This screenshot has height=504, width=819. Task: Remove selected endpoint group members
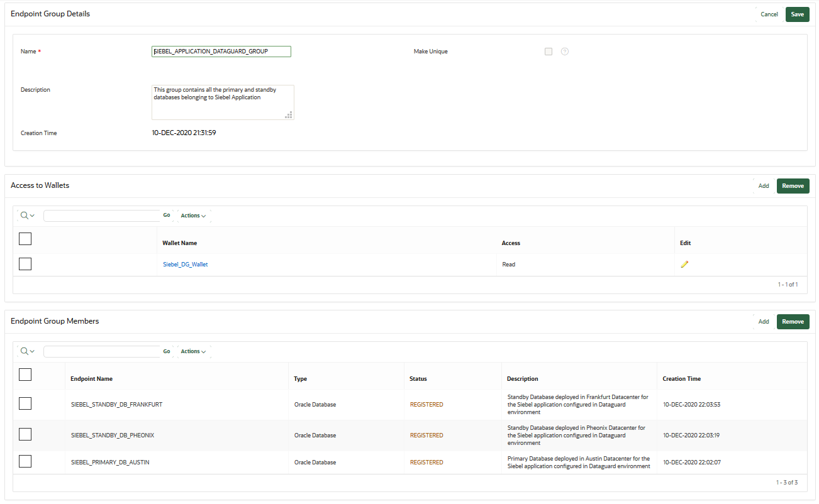(793, 321)
